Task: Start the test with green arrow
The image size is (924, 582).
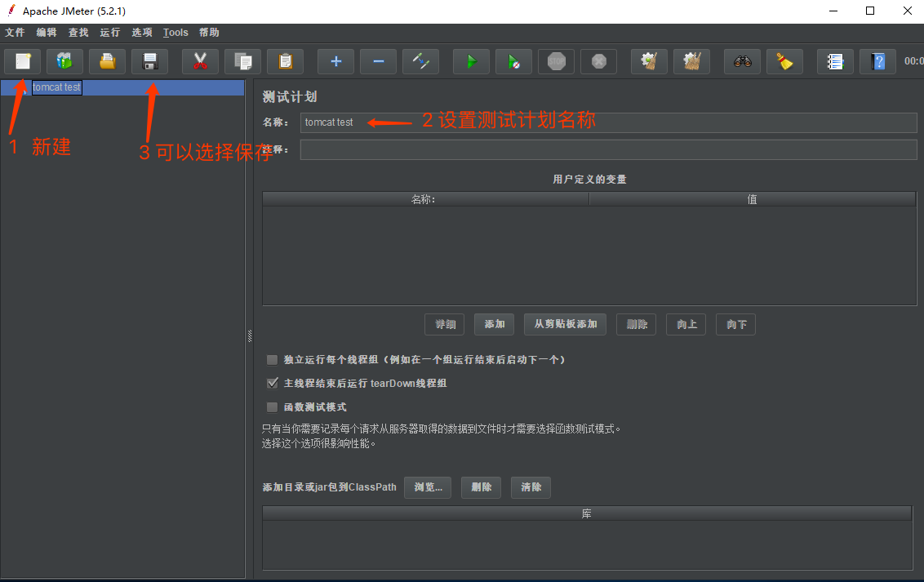Action: [471, 61]
